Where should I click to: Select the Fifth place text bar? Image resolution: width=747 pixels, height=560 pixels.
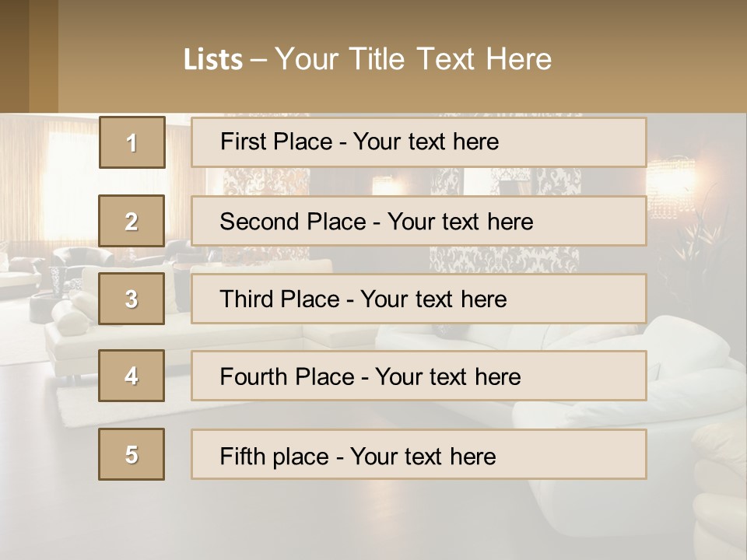pos(419,454)
